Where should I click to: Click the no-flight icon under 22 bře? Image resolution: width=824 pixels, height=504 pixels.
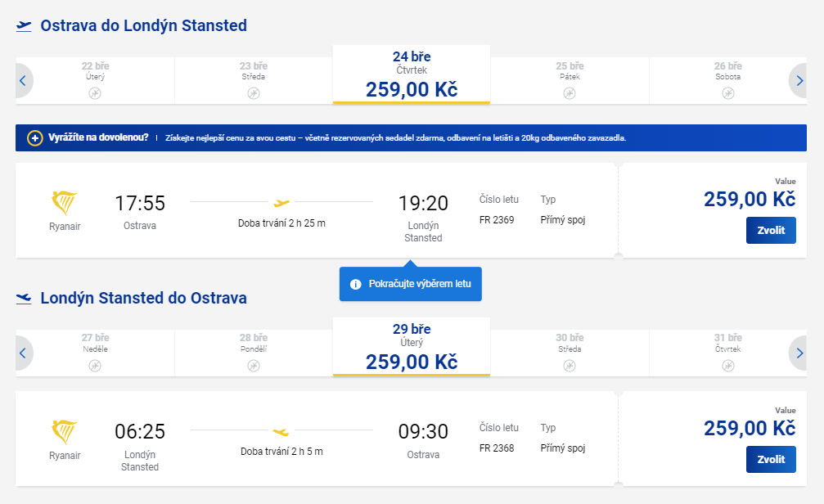click(x=95, y=93)
